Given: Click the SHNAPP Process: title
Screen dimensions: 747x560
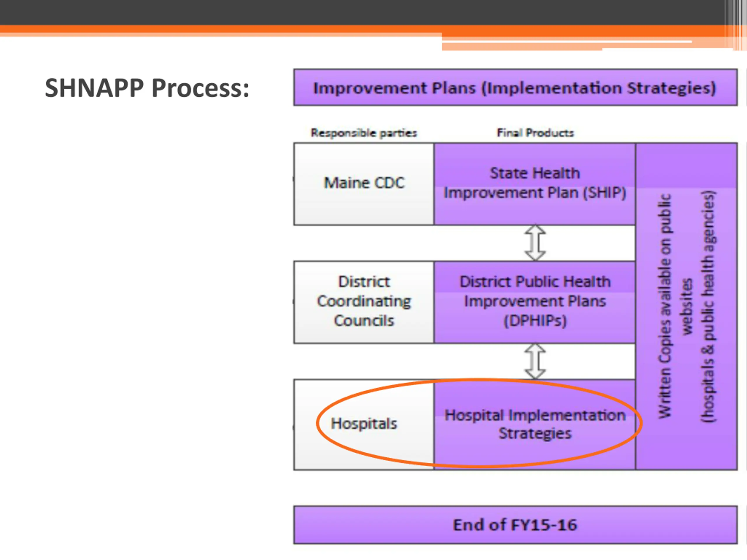Looking at the screenshot, I should tap(147, 88).
